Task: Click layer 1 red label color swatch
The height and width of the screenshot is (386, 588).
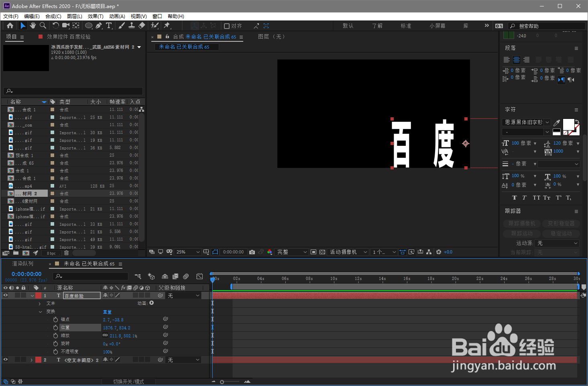Action: [38, 296]
